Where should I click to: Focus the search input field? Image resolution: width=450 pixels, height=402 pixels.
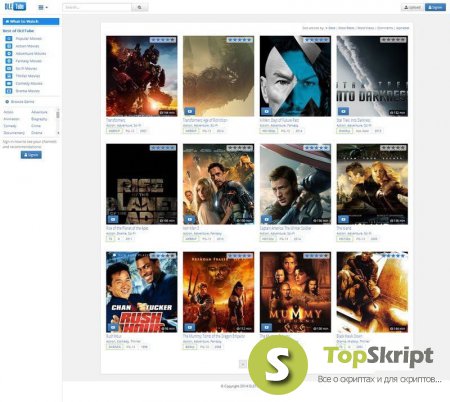[x=97, y=7]
